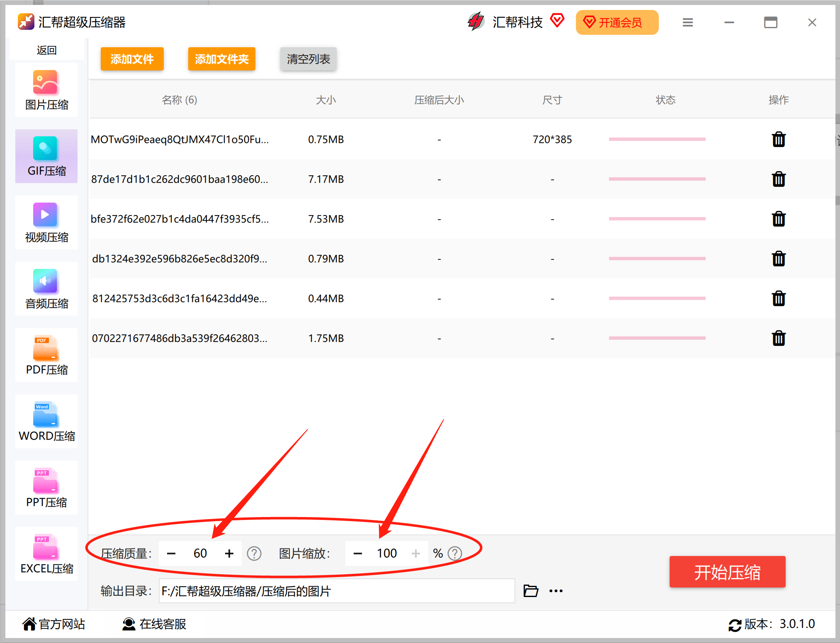Click the 0.44MB size cell
This screenshot has height=643, width=840.
coord(326,299)
